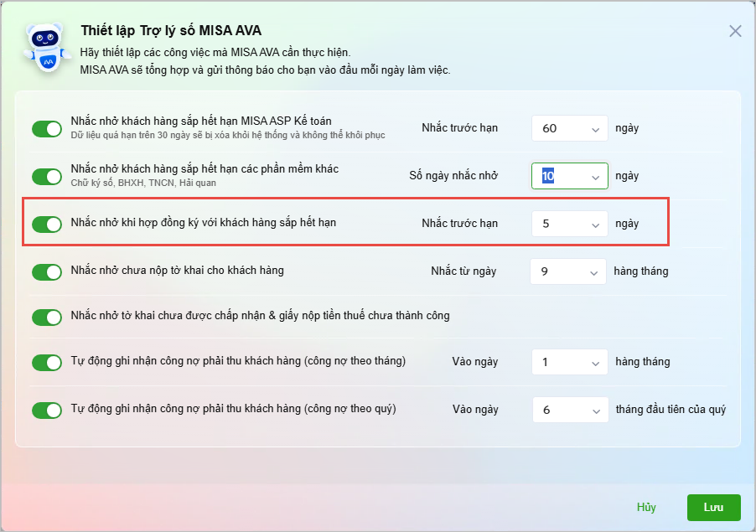Viewport: 756px width, 532px height.
Task: Open the 6 quarterly day dropdown
Action: coord(571,410)
